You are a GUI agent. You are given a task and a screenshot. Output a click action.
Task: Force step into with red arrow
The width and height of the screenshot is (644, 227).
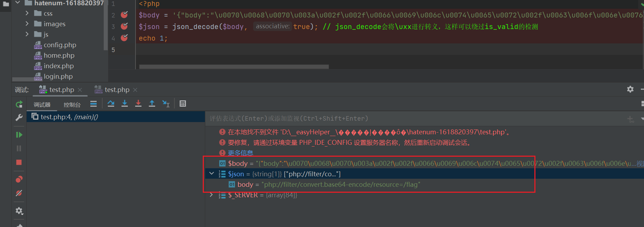(x=138, y=104)
